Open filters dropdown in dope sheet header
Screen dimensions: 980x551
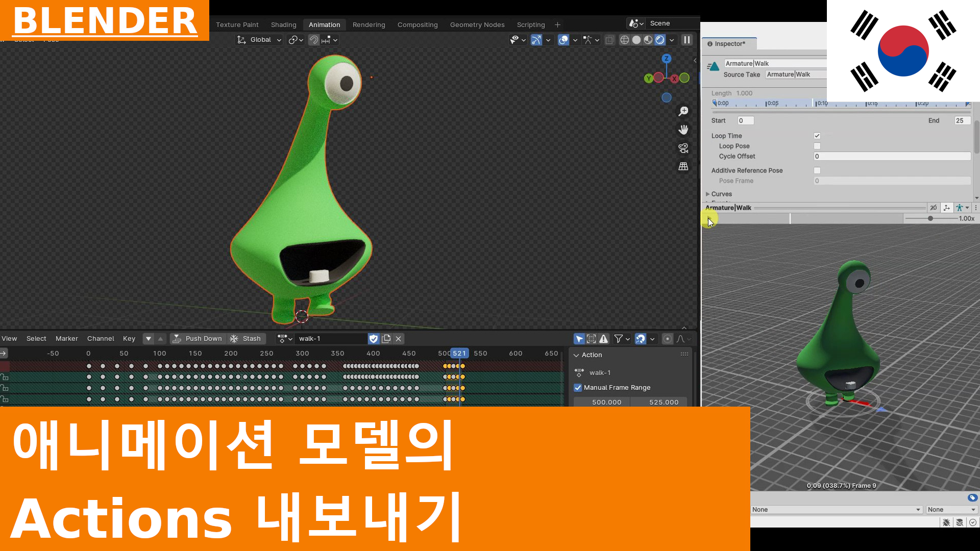click(622, 339)
